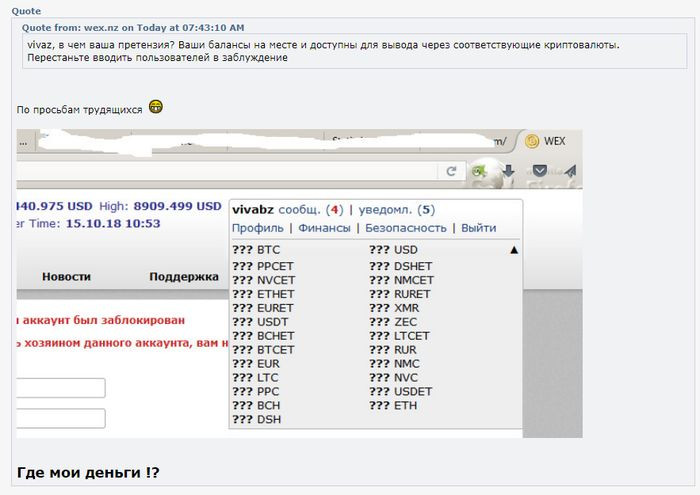Click the lower input field on blocked page
The width and height of the screenshot is (700, 495).
tap(61, 419)
